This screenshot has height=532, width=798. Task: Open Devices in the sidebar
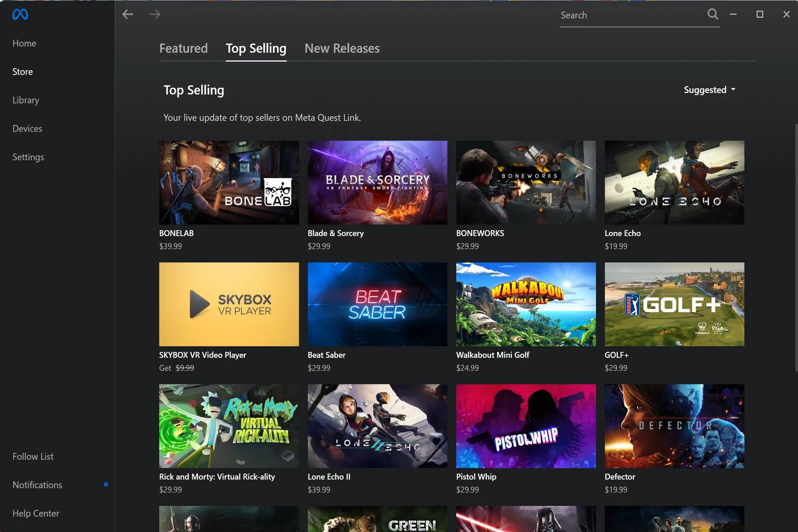coord(28,128)
